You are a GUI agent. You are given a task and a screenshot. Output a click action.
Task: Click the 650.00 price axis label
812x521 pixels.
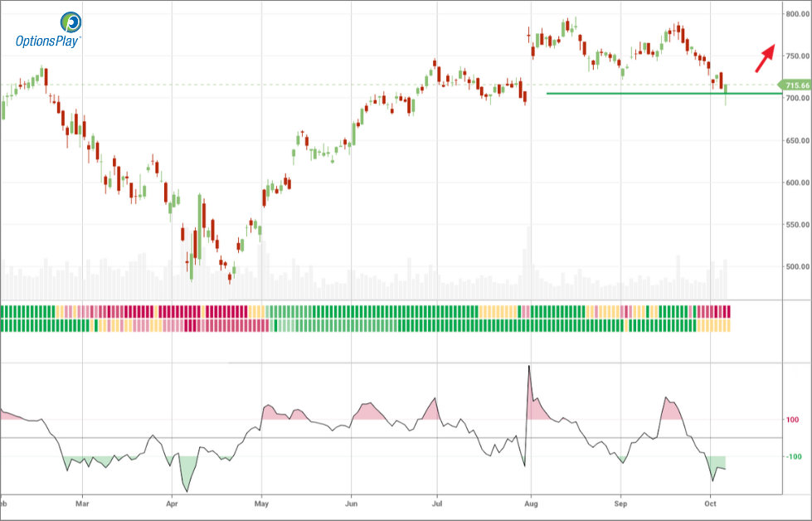(x=795, y=141)
